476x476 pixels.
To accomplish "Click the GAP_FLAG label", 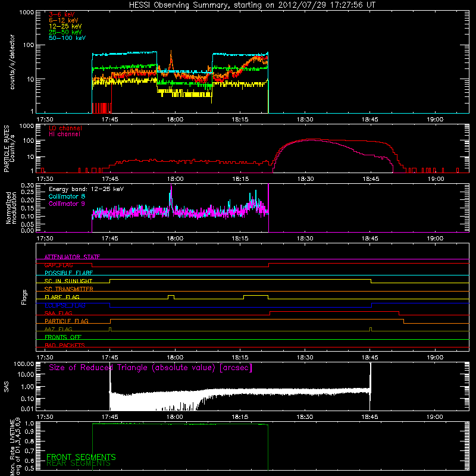I will click(x=58, y=265).
